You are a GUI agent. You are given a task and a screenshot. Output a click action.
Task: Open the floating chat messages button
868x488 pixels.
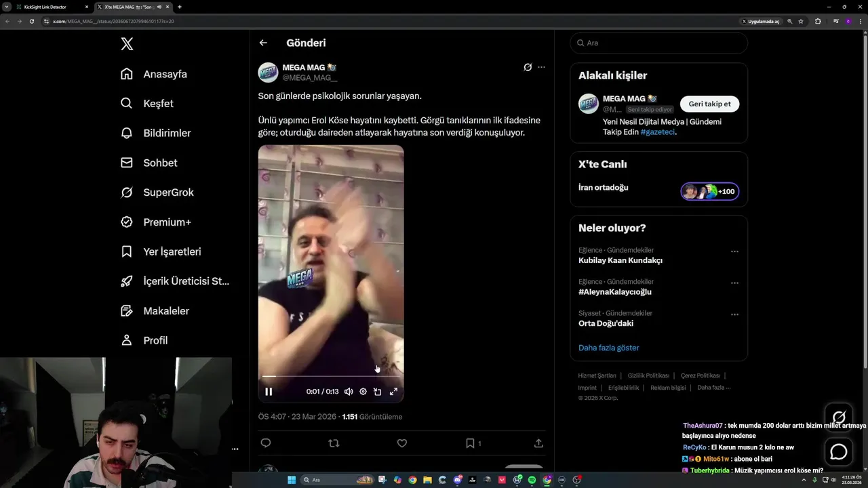tap(839, 451)
